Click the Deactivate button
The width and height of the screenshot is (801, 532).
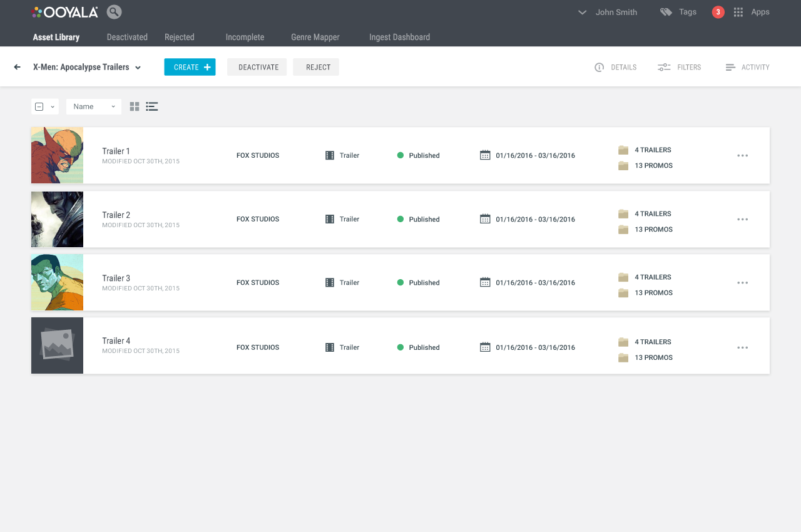pos(257,67)
